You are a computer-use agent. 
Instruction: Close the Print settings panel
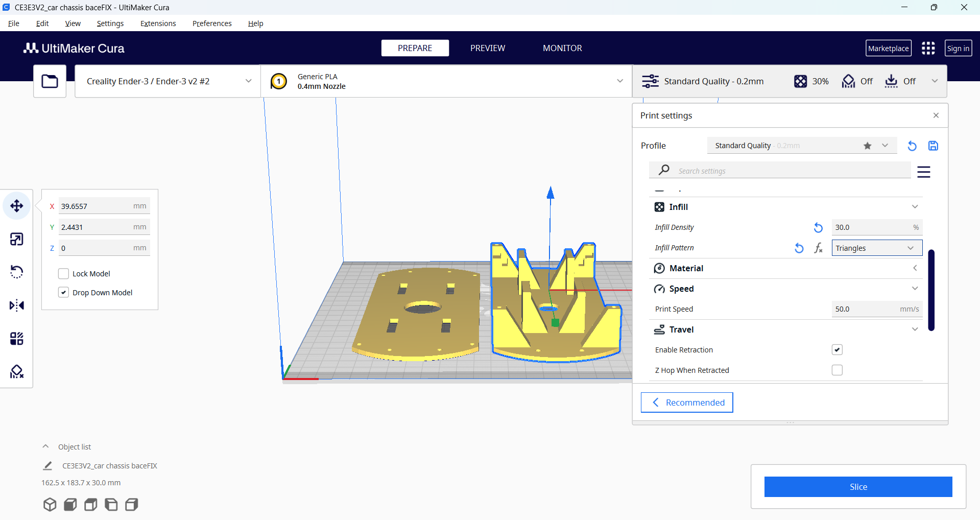pyautogui.click(x=936, y=115)
